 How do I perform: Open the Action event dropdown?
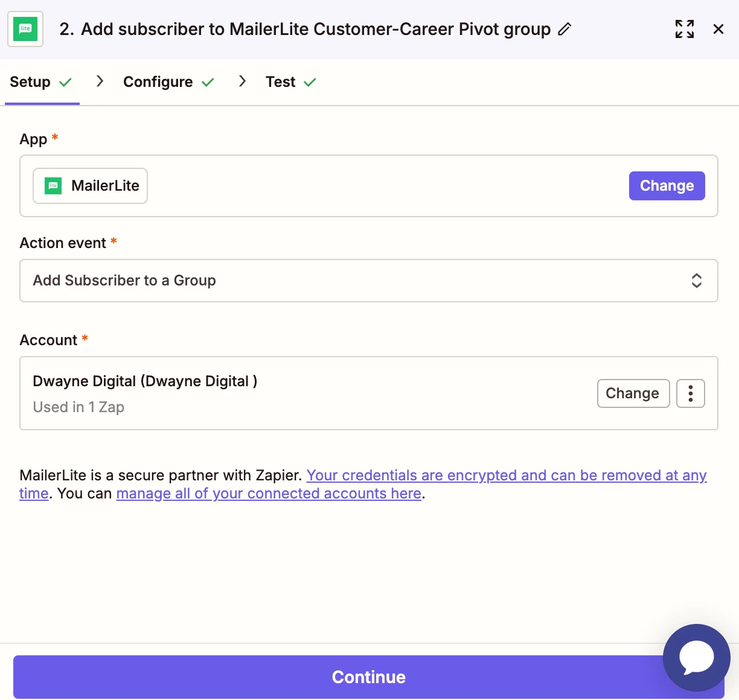[x=369, y=281]
